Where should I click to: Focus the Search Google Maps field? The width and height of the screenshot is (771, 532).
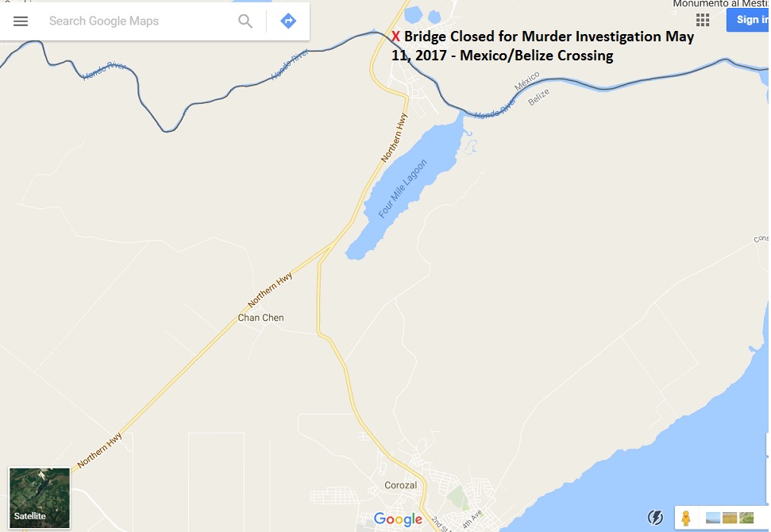click(139, 21)
